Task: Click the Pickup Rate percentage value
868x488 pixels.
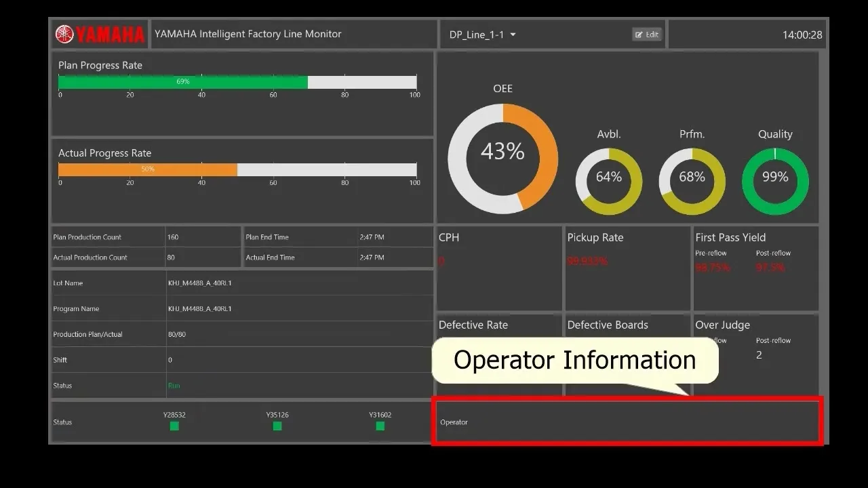Action: (x=587, y=261)
